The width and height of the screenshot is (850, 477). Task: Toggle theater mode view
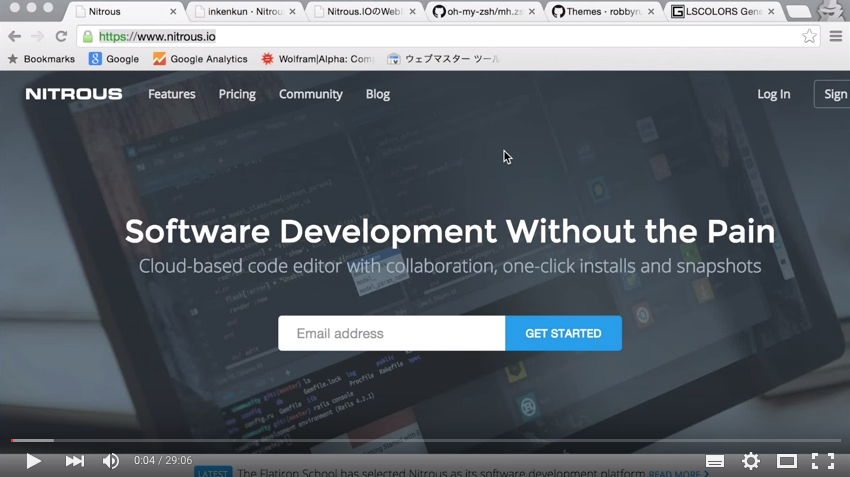point(787,461)
